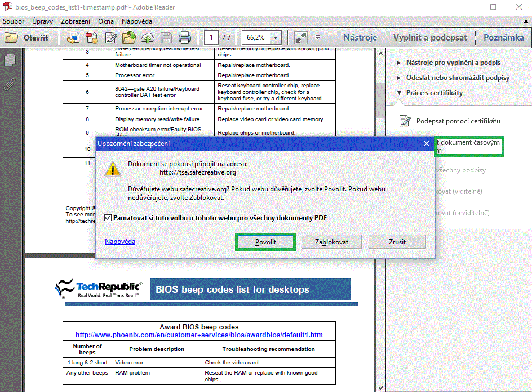This screenshot has height=392, width=532.
Task: Uncheck the Pamatovat si tuto volbu checkbox
Action: (108, 218)
